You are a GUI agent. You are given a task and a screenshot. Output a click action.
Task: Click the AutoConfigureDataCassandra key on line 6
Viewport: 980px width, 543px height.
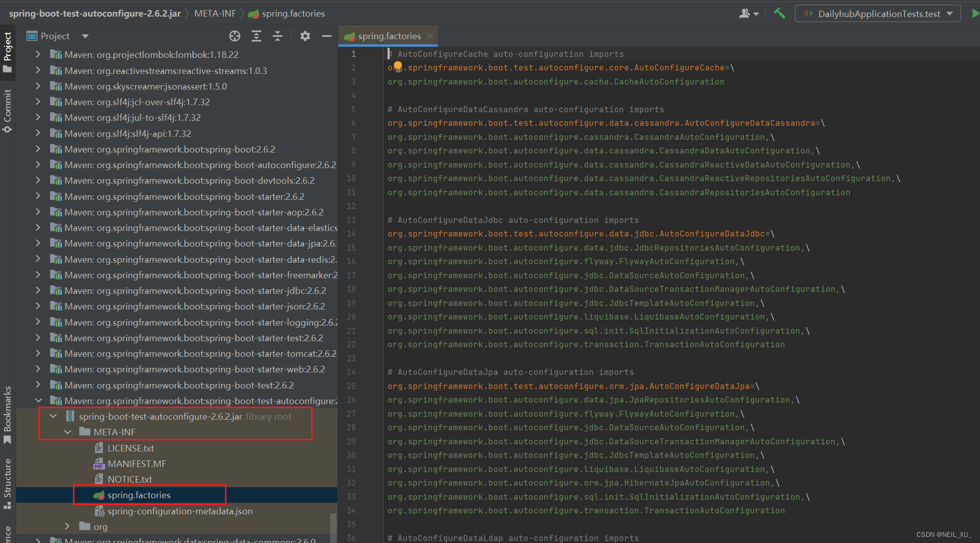click(x=750, y=123)
